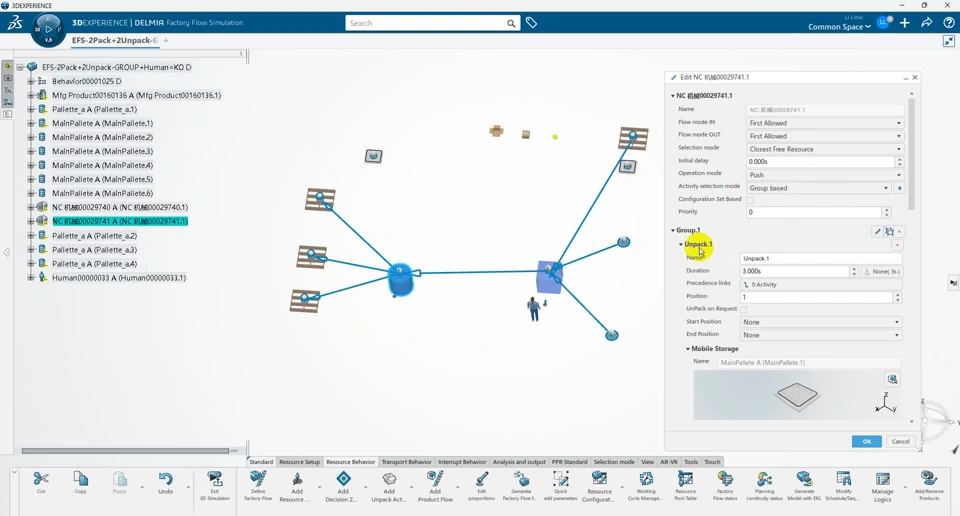Expand the Human00000033 A tree node
The width and height of the screenshot is (960, 516).
(31, 278)
